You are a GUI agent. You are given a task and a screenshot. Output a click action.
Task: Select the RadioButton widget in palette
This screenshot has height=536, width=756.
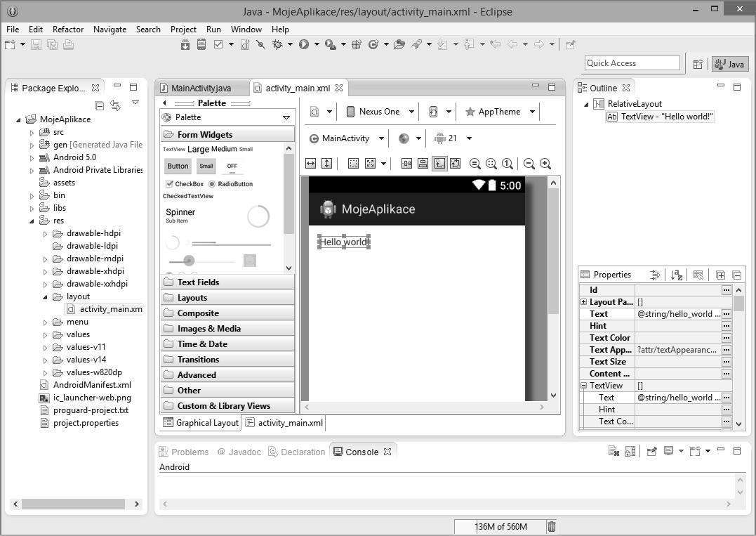click(x=230, y=184)
